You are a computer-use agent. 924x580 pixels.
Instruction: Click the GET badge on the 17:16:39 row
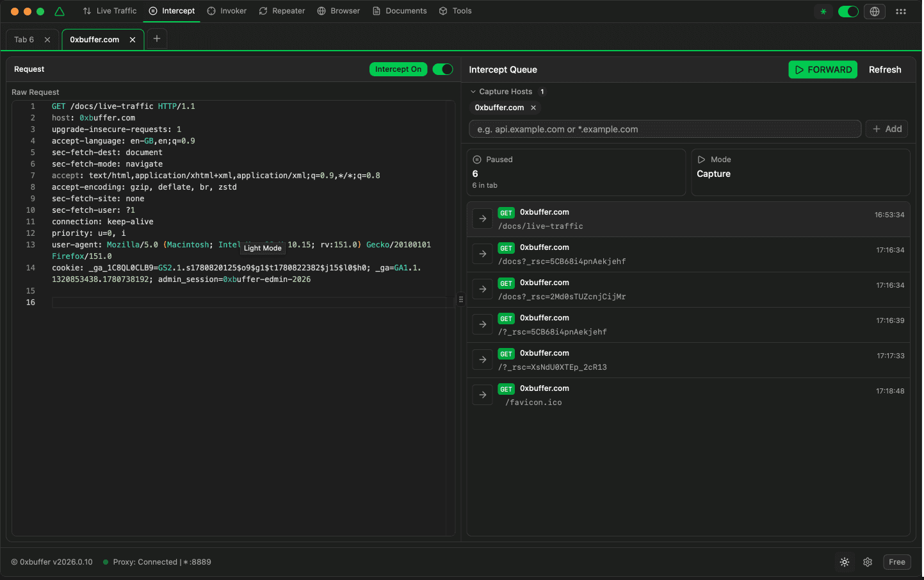pos(507,319)
